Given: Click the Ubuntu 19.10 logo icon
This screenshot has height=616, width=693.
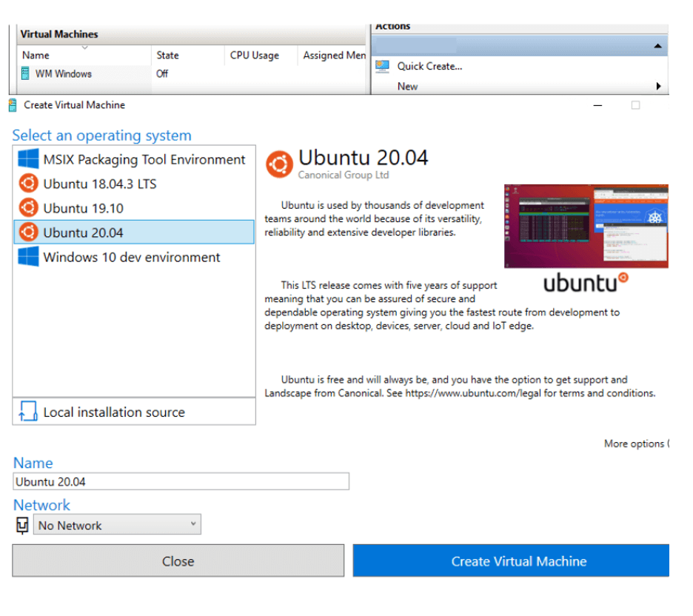Looking at the screenshot, I should click(28, 208).
